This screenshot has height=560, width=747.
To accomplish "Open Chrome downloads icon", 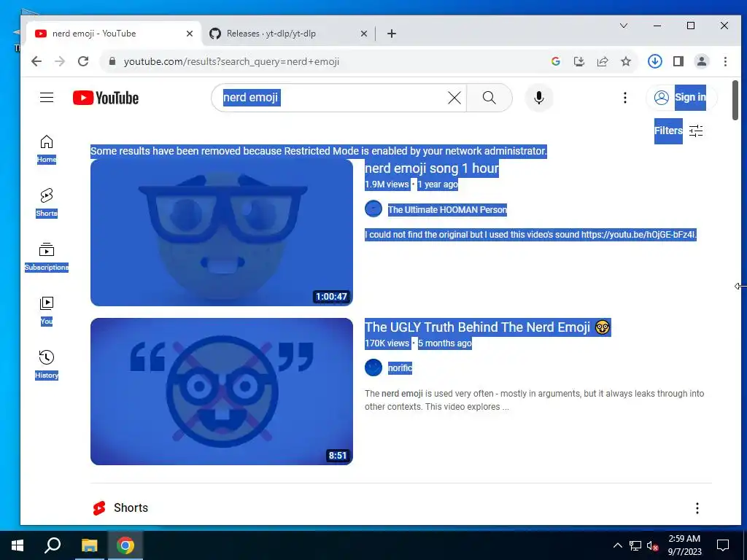I will click(x=655, y=61).
